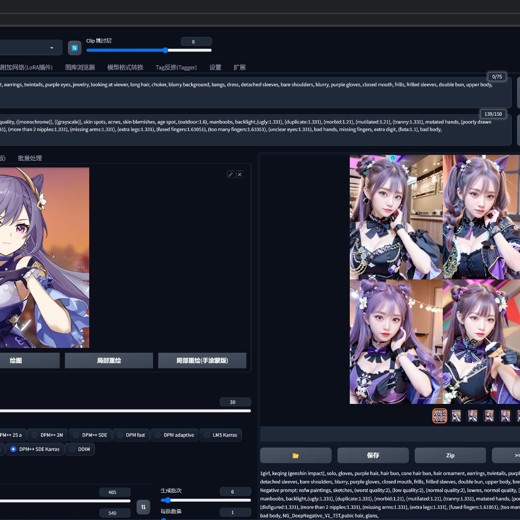Click the blue refresh model icon
The height and width of the screenshot is (520, 520).
pyautogui.click(x=75, y=48)
